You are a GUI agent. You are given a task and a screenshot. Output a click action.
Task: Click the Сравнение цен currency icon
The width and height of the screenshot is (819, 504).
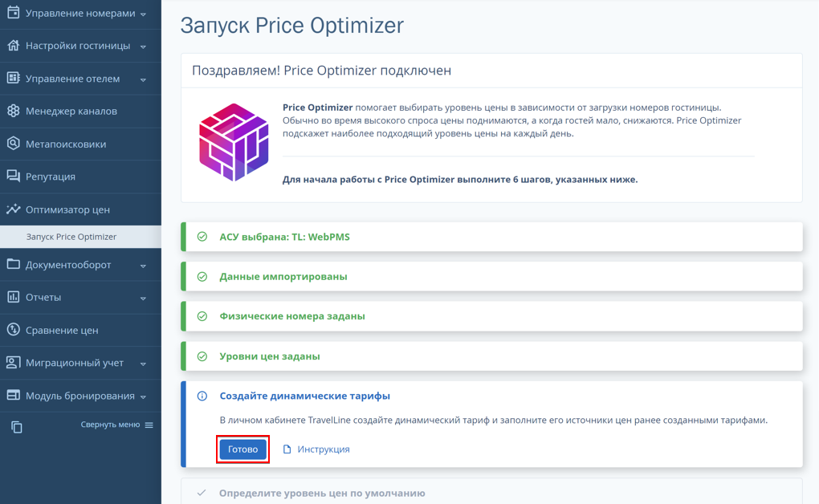13,330
